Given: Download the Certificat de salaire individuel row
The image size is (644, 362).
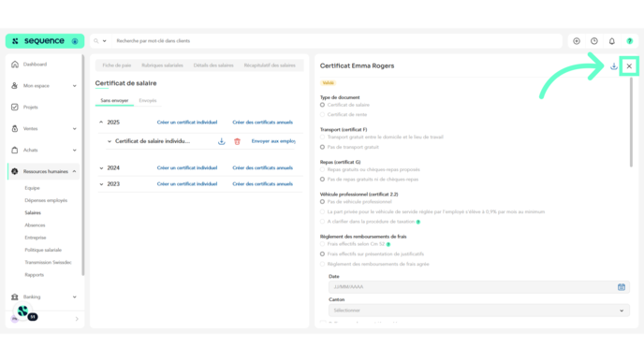Looking at the screenshot, I should (x=221, y=141).
